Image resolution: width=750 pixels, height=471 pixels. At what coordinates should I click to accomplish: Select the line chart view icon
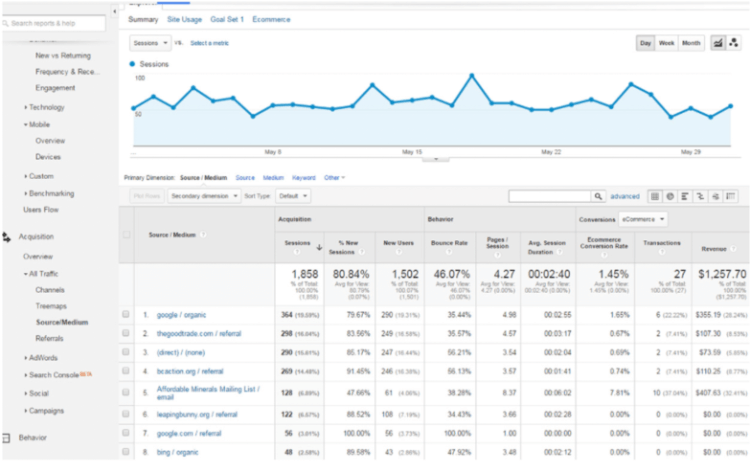(717, 43)
